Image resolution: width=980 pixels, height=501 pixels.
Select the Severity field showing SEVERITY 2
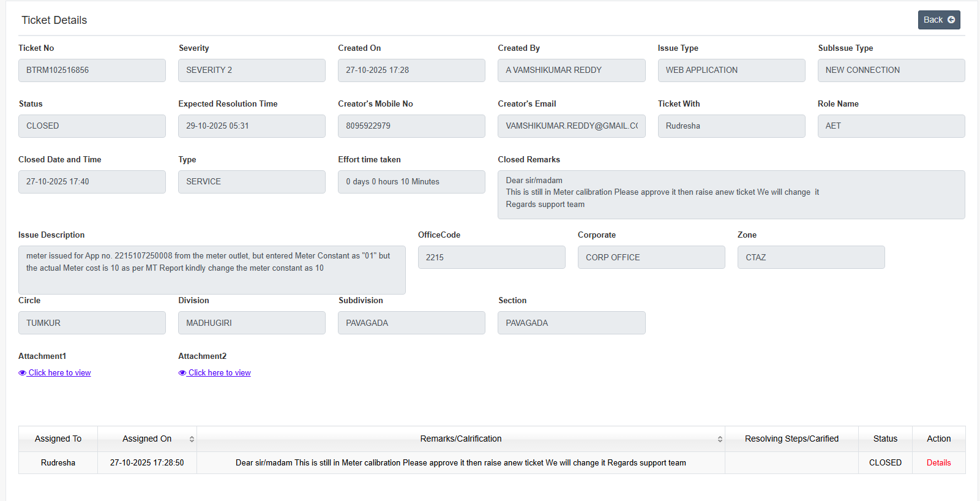(252, 70)
